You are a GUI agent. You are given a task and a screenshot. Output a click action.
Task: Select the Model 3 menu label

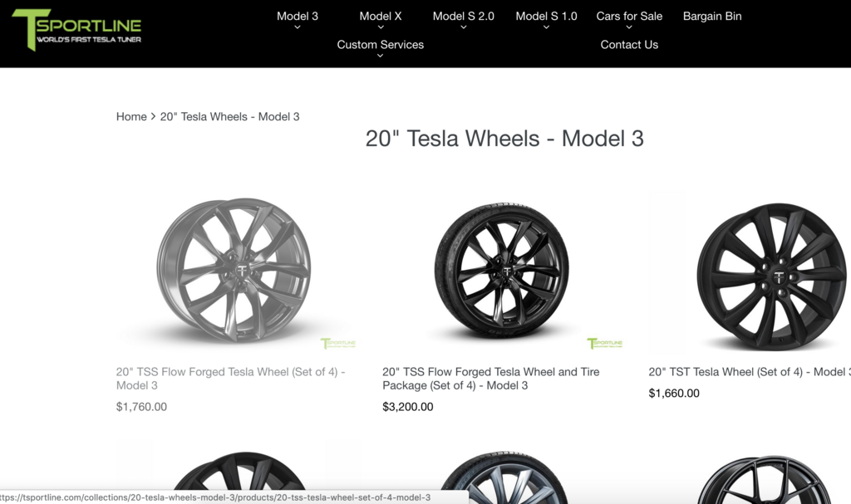pos(298,17)
